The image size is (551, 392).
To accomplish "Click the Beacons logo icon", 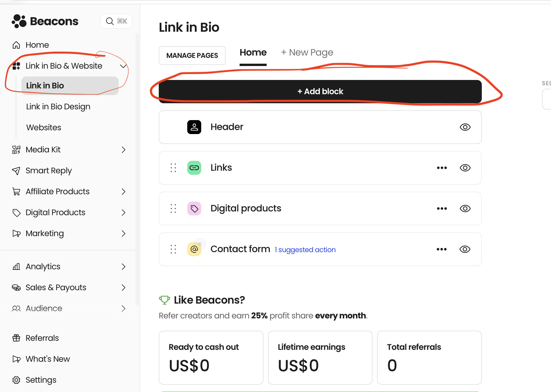I will click(19, 21).
